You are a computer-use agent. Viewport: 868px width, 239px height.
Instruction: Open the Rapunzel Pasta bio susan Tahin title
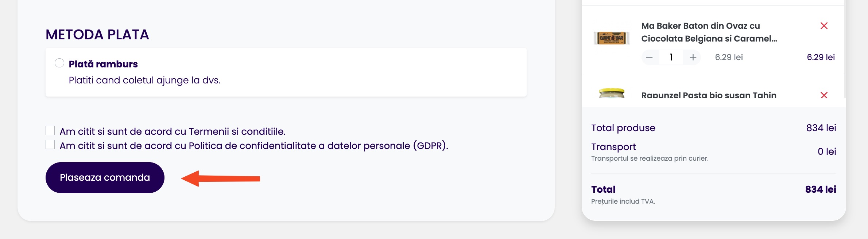pyautogui.click(x=709, y=95)
